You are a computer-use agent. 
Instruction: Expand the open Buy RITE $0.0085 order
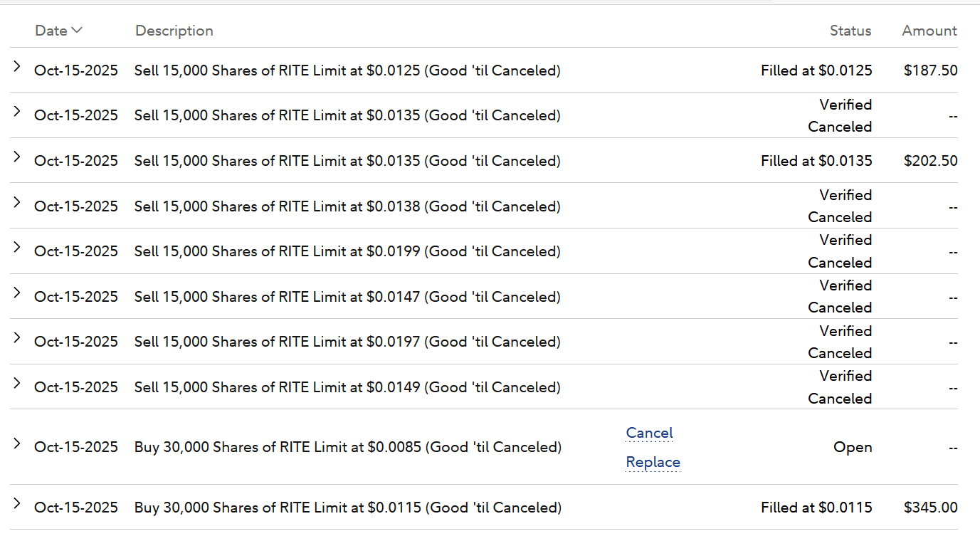point(17,443)
